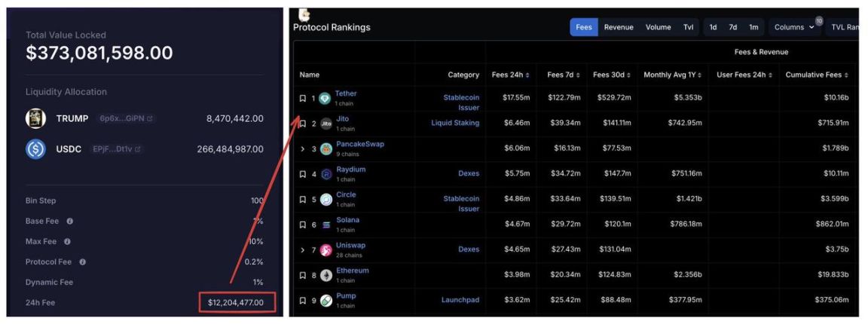Open the Columns dropdown
The height and width of the screenshot is (324, 868).
(x=794, y=27)
